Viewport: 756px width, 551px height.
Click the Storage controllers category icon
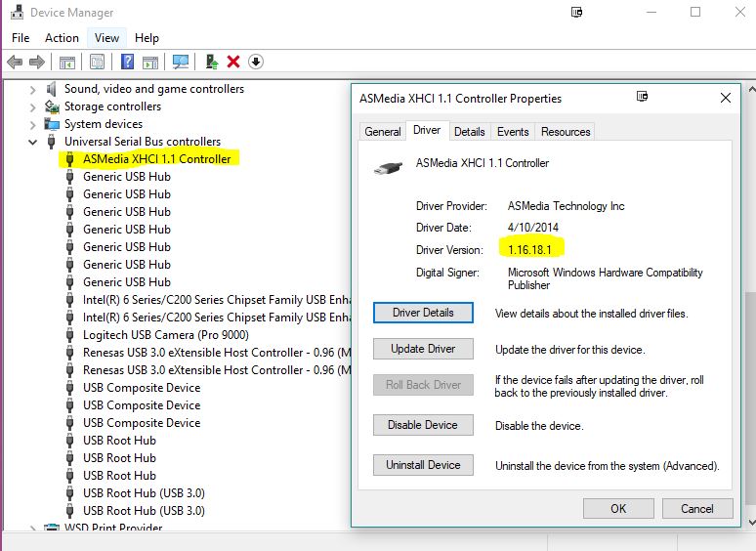pyautogui.click(x=52, y=106)
